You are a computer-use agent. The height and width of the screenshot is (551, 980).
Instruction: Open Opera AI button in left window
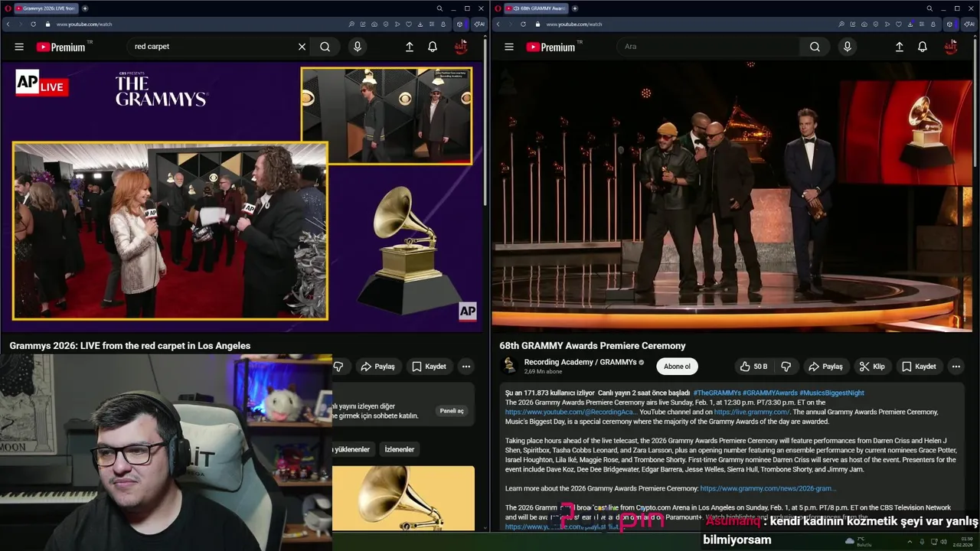[x=479, y=24]
